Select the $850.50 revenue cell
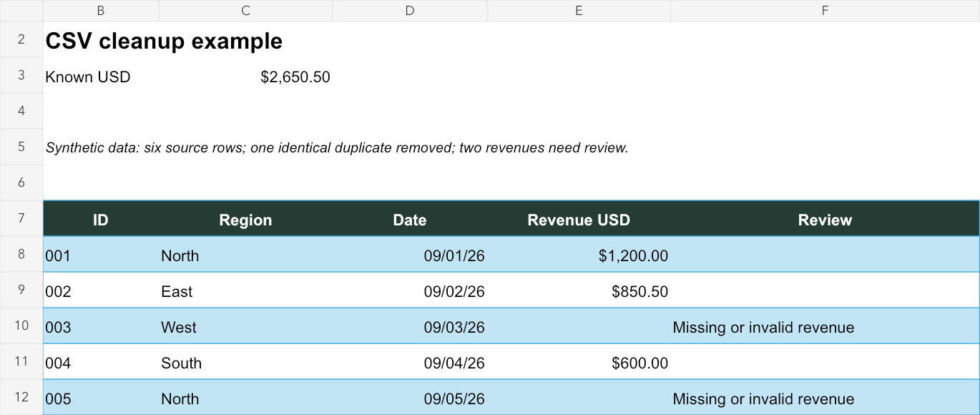Viewport: 980px width, 415px height. click(579, 290)
